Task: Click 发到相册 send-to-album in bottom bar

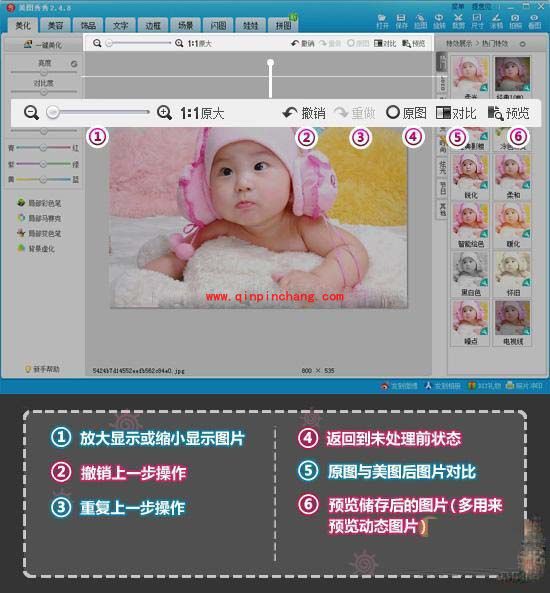Action: (443, 386)
